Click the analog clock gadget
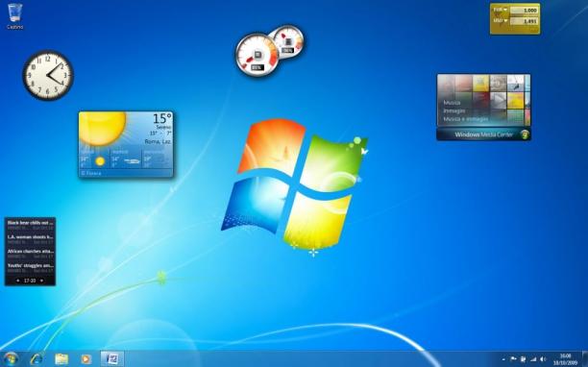The width and height of the screenshot is (588, 367). pos(48,75)
